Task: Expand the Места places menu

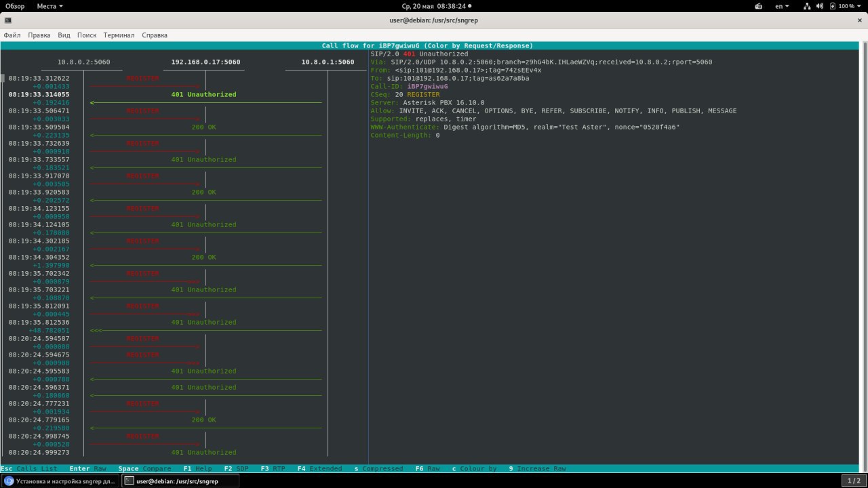Action: coord(50,6)
